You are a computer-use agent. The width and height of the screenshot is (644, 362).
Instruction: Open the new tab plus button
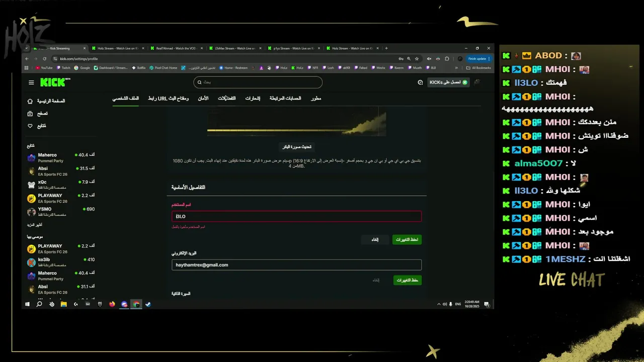(386, 48)
